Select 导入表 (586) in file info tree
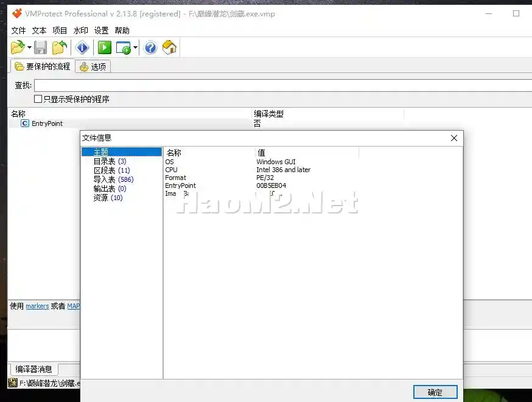The width and height of the screenshot is (532, 402). pyautogui.click(x=113, y=179)
